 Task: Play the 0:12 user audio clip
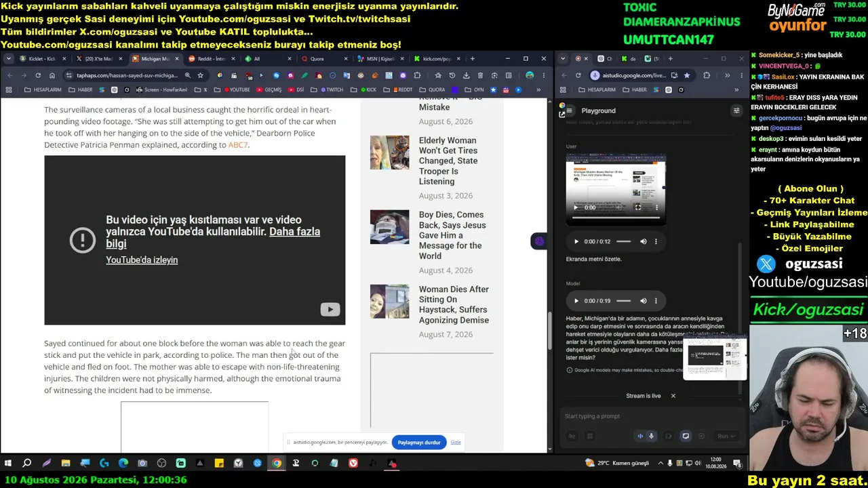click(x=576, y=241)
